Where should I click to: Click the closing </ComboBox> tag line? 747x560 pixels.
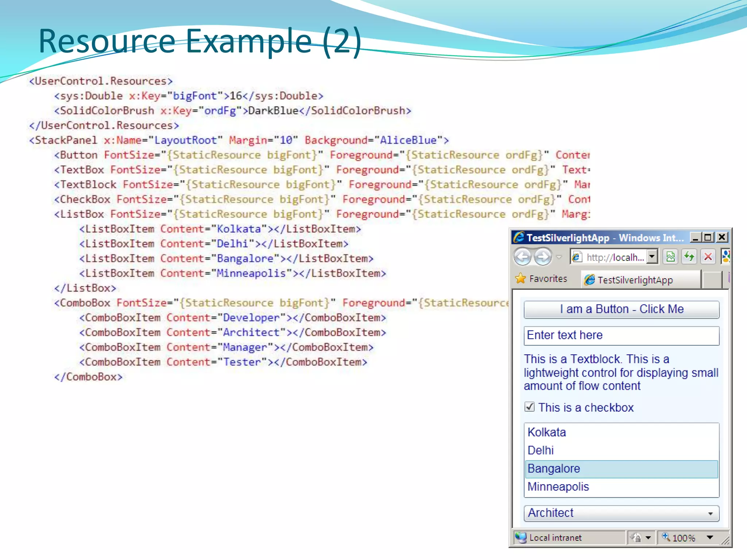click(x=88, y=377)
